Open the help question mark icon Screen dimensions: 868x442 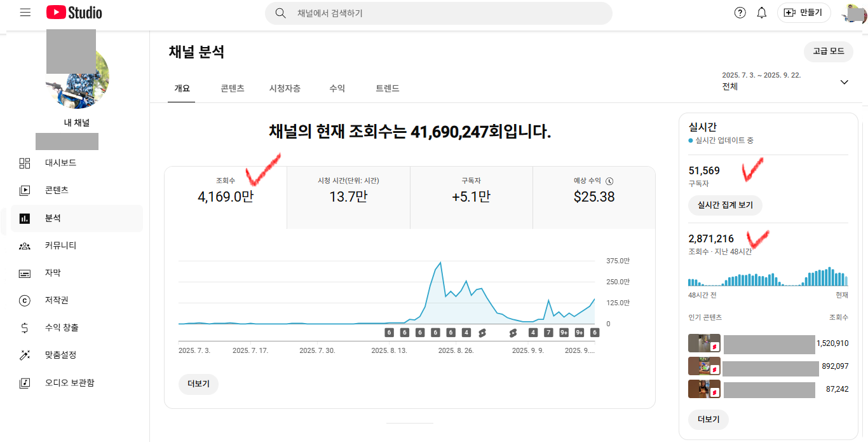click(x=740, y=13)
